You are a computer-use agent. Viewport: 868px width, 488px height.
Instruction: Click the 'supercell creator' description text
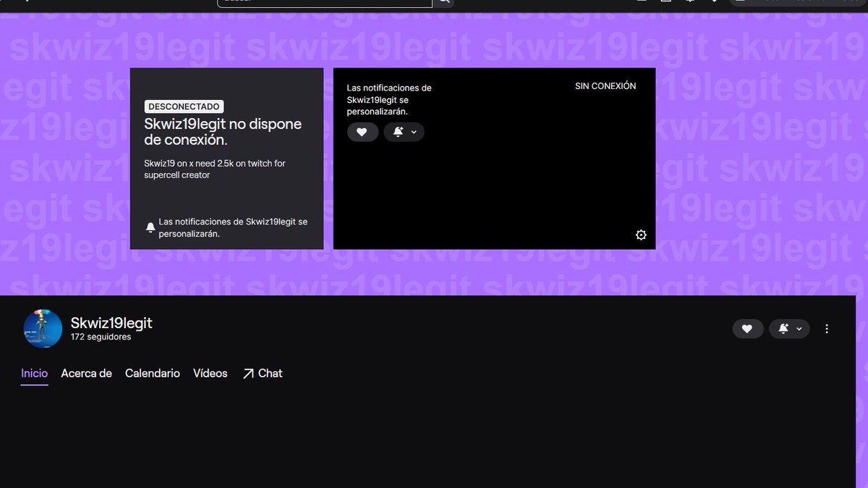pyautogui.click(x=215, y=169)
